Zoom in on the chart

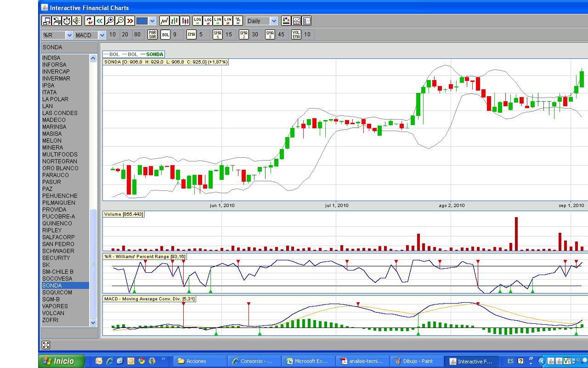click(x=110, y=21)
